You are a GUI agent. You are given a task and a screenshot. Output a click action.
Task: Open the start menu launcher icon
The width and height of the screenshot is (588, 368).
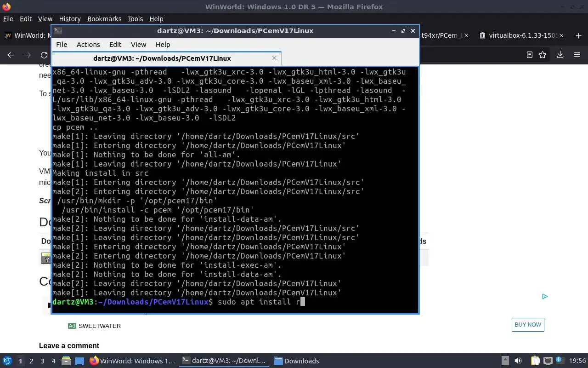pyautogui.click(x=7, y=361)
